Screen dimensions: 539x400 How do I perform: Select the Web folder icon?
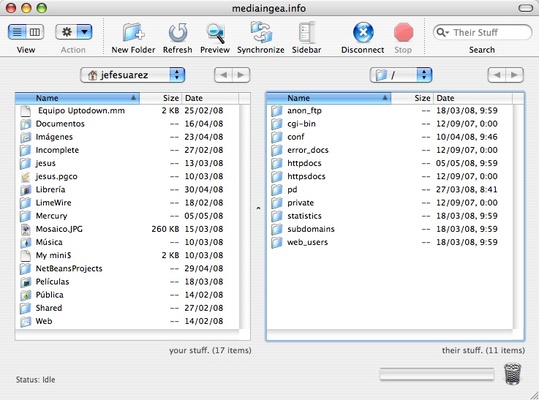coord(25,321)
